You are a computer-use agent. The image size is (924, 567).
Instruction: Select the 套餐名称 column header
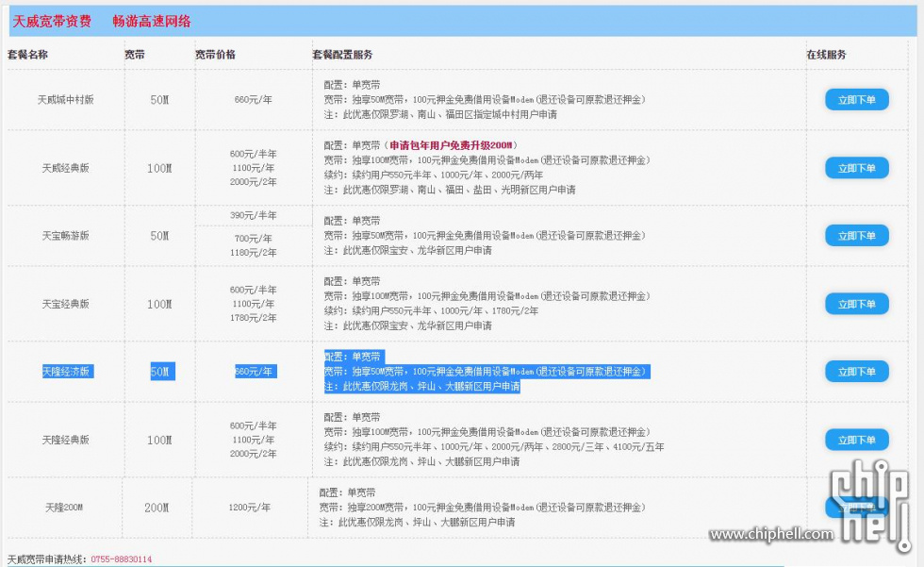(27, 55)
